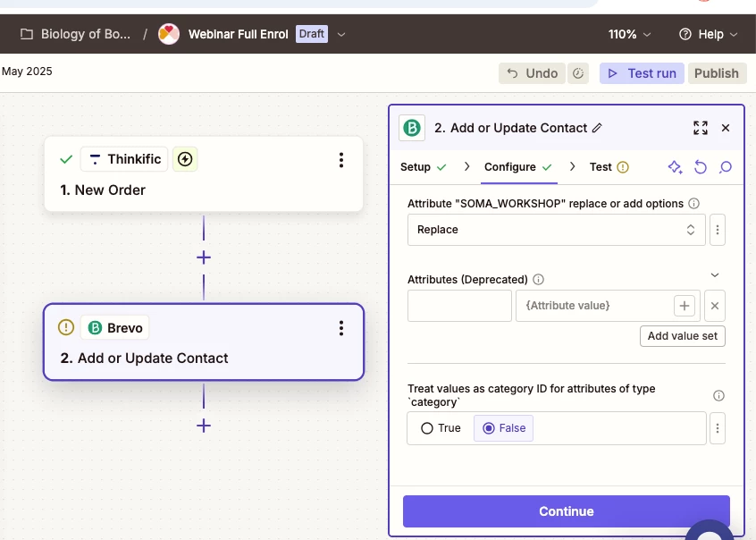
Task: Show info for Attributes (Deprecated)
Action: pos(539,280)
